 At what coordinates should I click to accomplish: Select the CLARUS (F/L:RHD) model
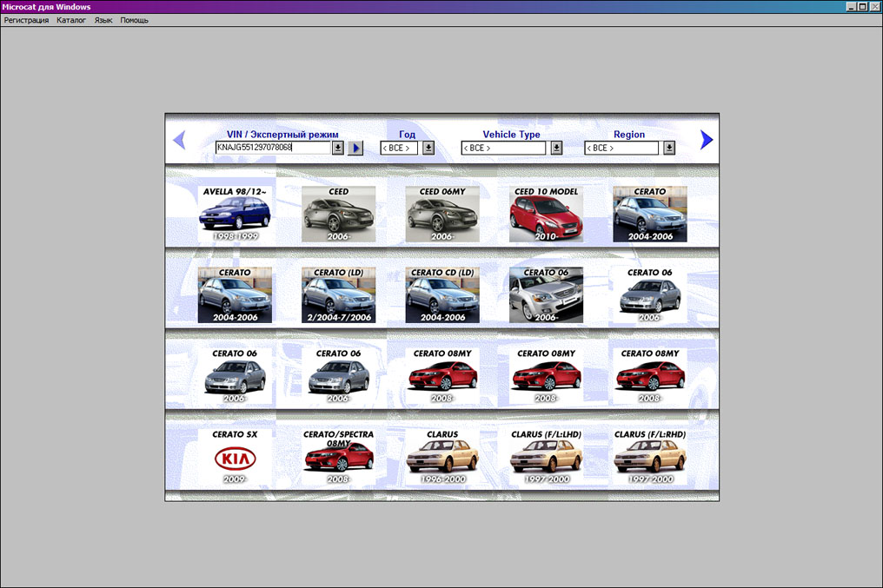click(x=649, y=457)
